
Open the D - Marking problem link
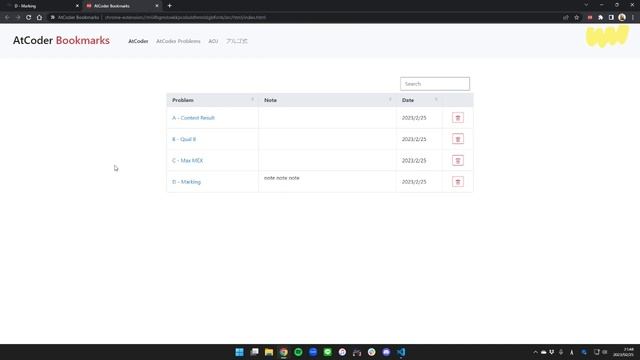187,182
